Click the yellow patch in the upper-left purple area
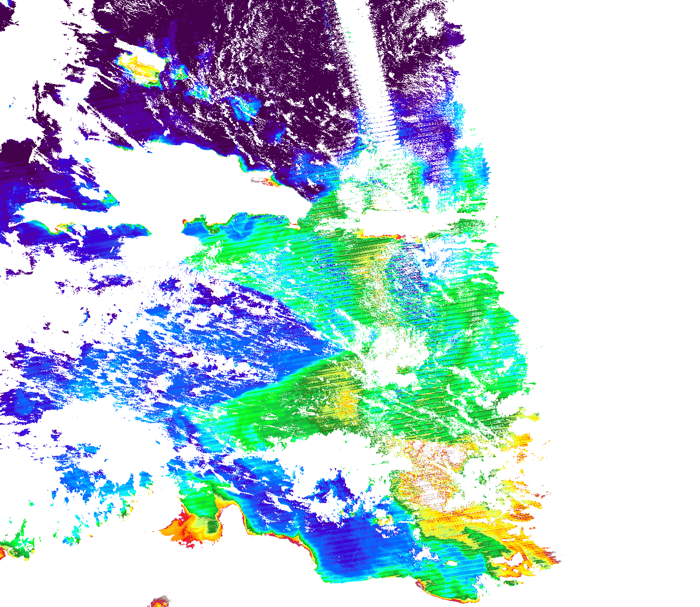The image size is (700, 607). pyautogui.click(x=139, y=65)
